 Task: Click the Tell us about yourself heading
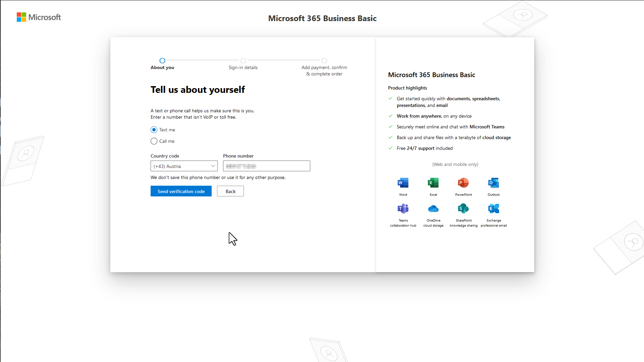[x=198, y=89]
